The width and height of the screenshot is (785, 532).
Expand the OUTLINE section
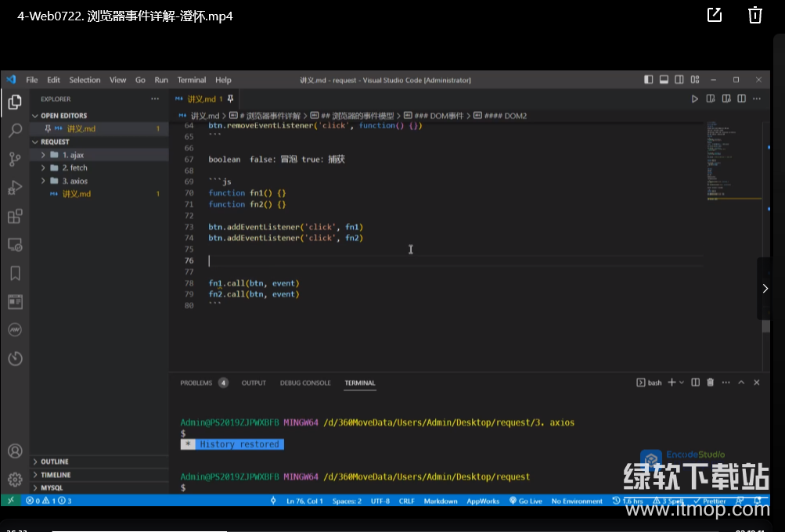[x=100, y=462]
